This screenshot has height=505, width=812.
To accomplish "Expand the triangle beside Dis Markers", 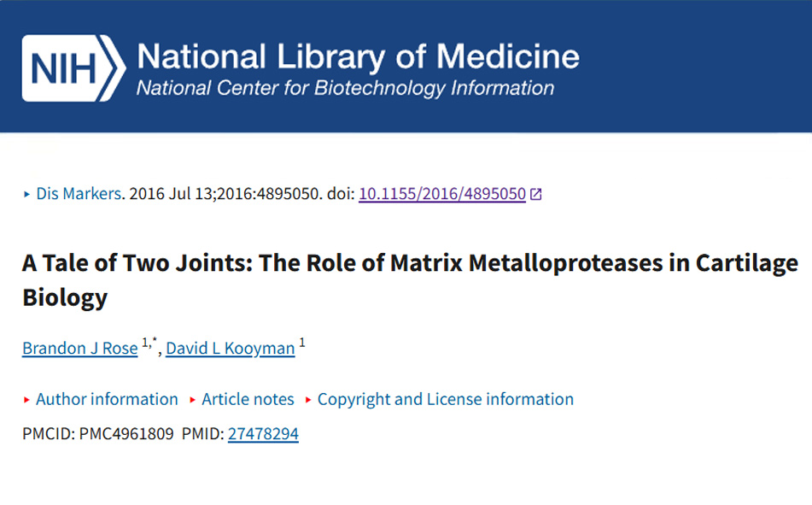I will [27, 195].
